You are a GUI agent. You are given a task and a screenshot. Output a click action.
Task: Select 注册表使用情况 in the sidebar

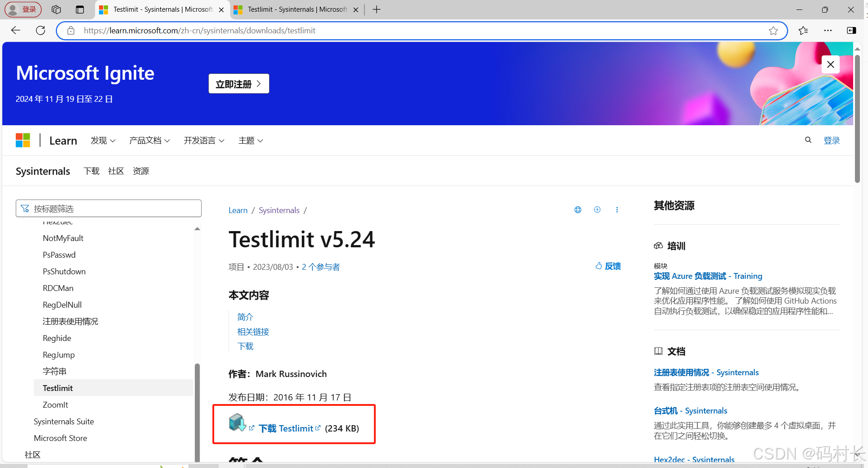pyautogui.click(x=70, y=322)
